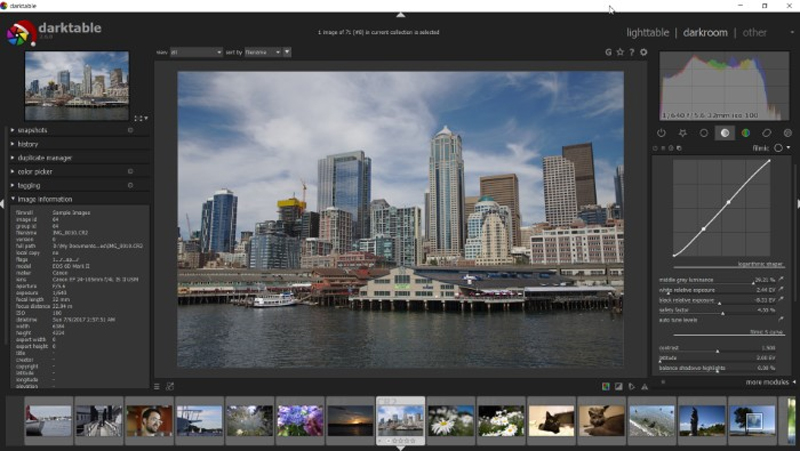Click the star rating icon in top toolbar
Screen dimensions: 800x451
coord(620,52)
